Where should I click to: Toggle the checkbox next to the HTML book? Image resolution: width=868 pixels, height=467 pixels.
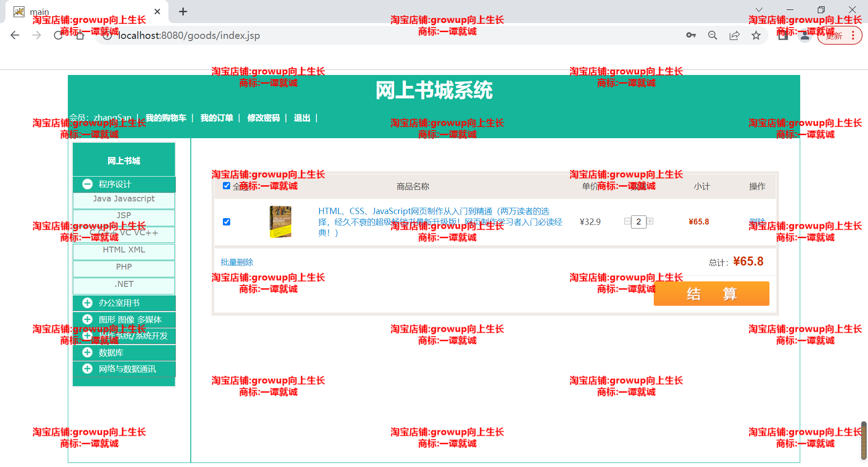pos(226,222)
